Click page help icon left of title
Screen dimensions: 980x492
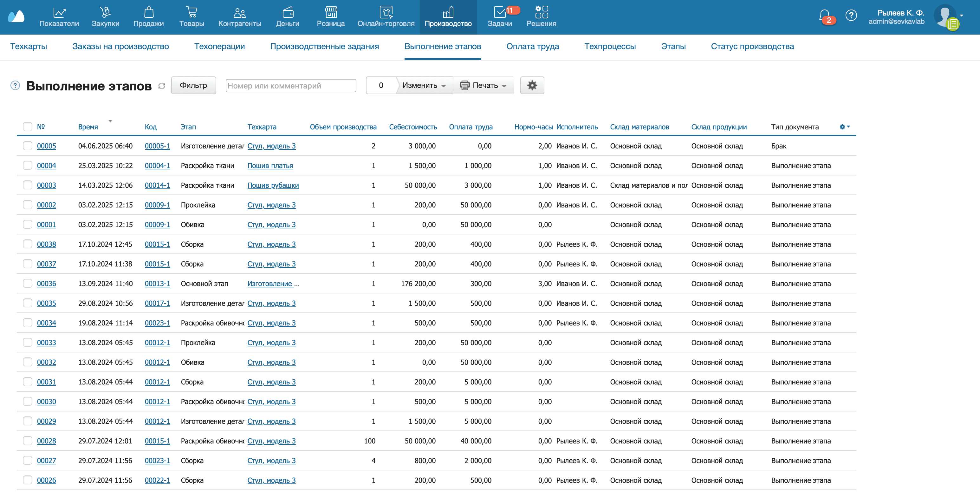click(15, 85)
